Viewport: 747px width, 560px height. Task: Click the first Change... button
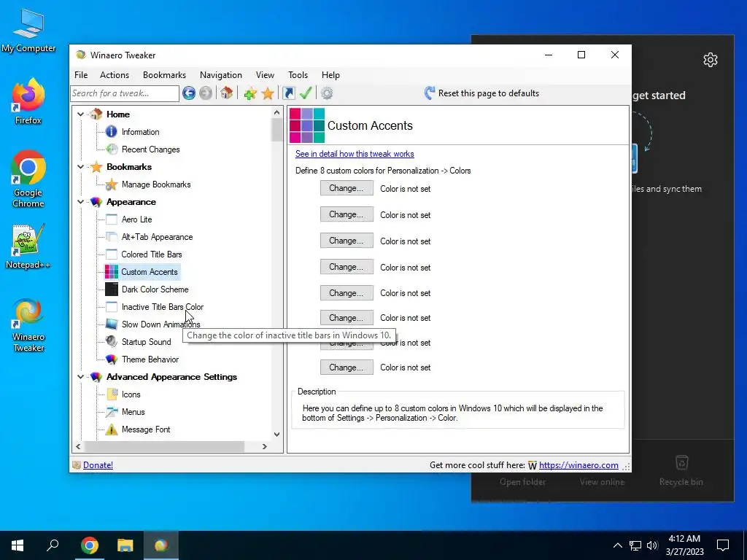tap(347, 189)
